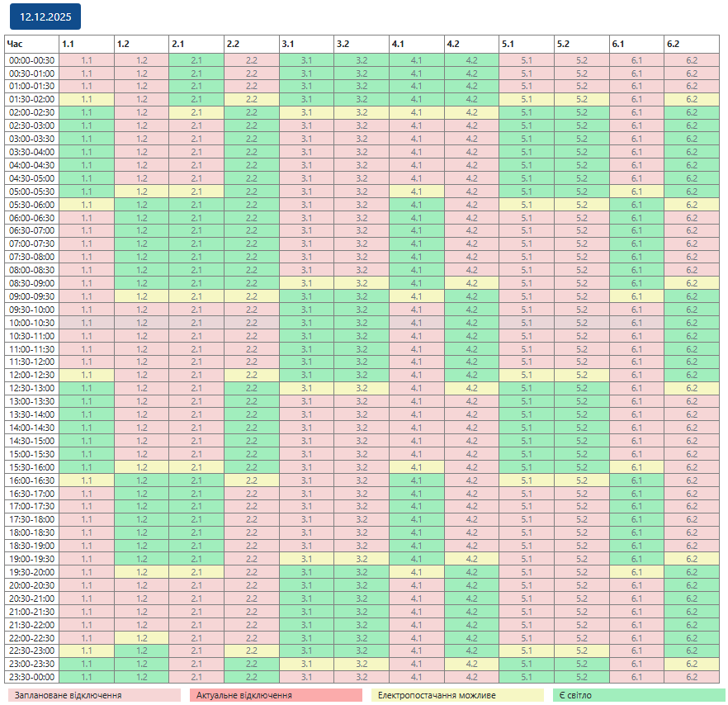728x705 pixels.
Task: Click the Електропостачання можливе legend swatch
Action: 457,695
